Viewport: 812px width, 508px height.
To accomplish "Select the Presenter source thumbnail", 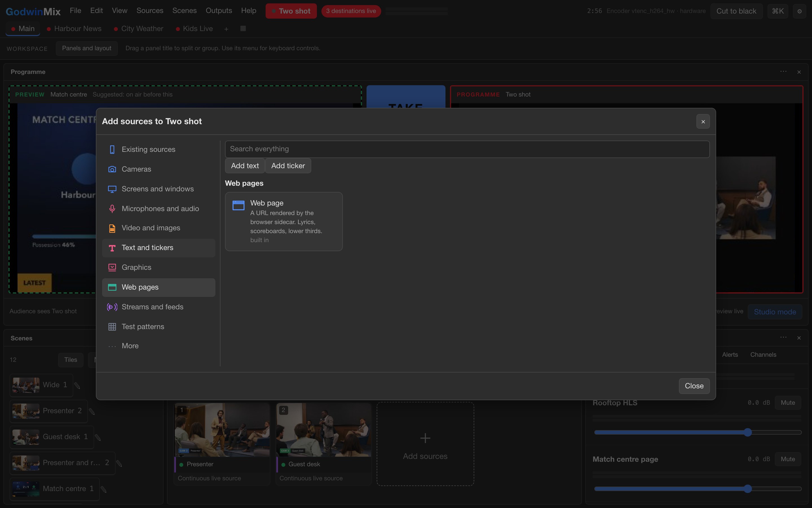I will pos(222,430).
